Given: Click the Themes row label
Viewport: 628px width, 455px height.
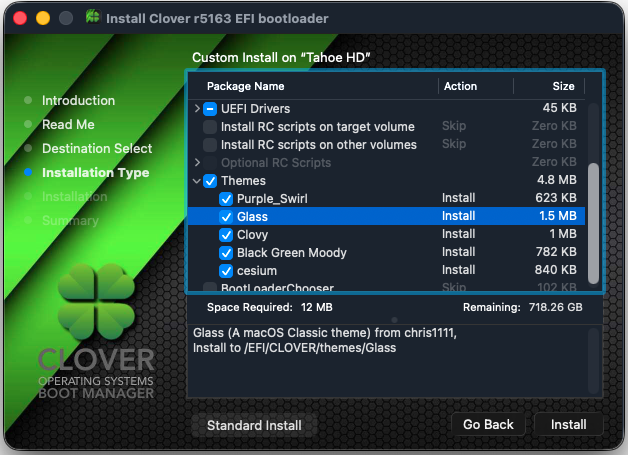Looking at the screenshot, I should pyautogui.click(x=244, y=181).
